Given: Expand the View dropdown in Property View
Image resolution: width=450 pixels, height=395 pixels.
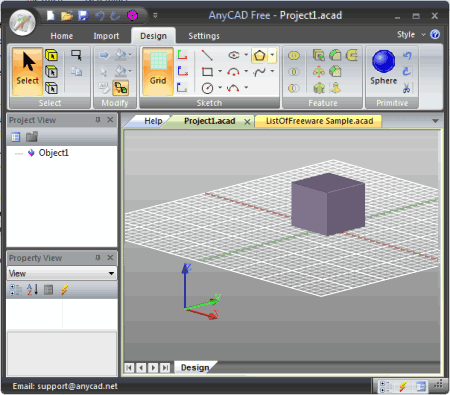Looking at the screenshot, I should (111, 273).
